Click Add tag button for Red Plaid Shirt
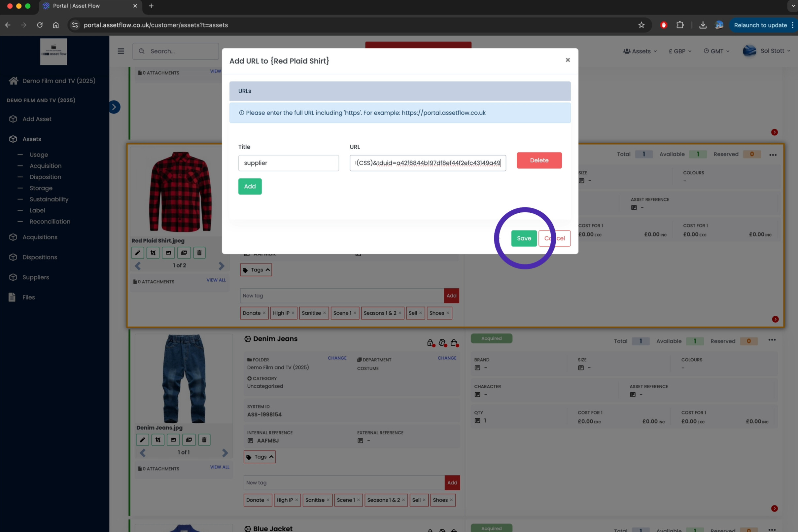This screenshot has width=798, height=532. (451, 296)
